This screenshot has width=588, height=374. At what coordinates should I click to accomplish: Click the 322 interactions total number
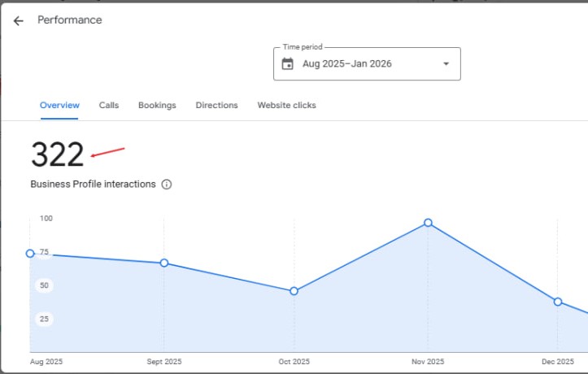[58, 154]
